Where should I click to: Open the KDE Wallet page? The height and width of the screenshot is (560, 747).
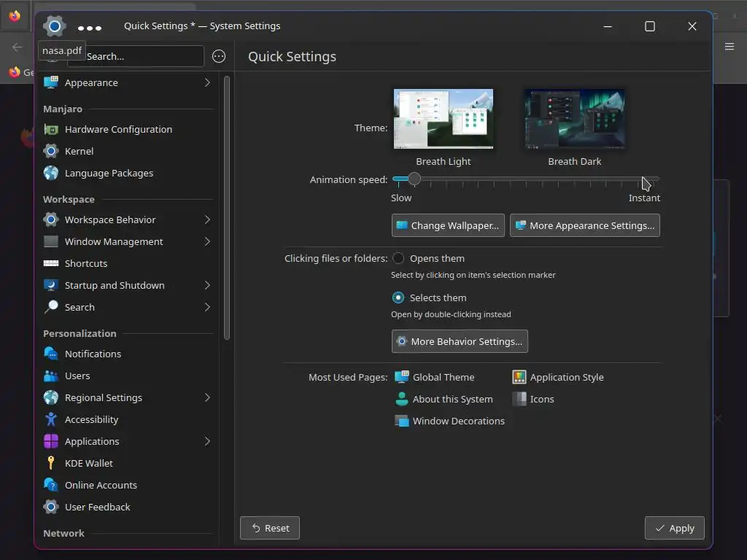tap(127, 463)
